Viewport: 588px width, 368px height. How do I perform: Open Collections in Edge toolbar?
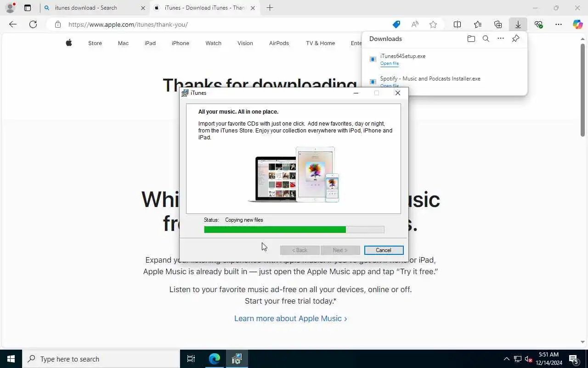[x=498, y=24]
